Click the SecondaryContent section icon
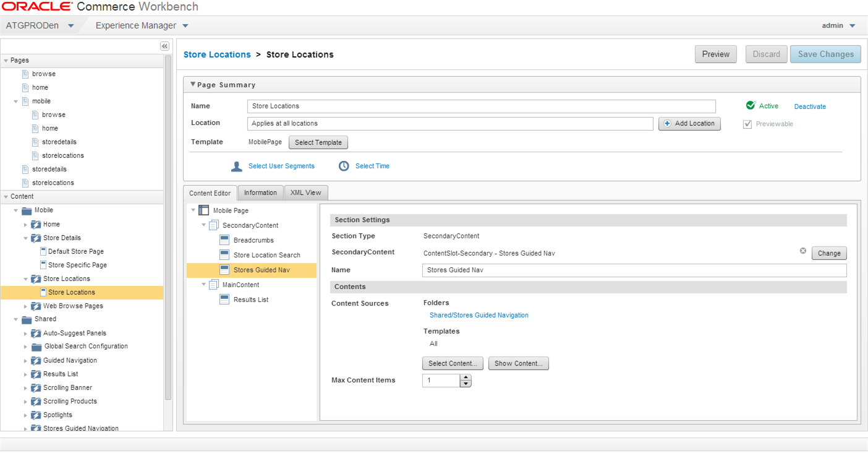The height and width of the screenshot is (453, 868). [214, 225]
